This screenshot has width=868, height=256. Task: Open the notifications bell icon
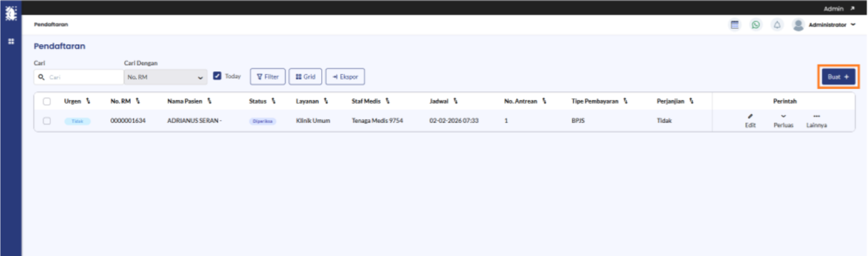click(x=777, y=25)
